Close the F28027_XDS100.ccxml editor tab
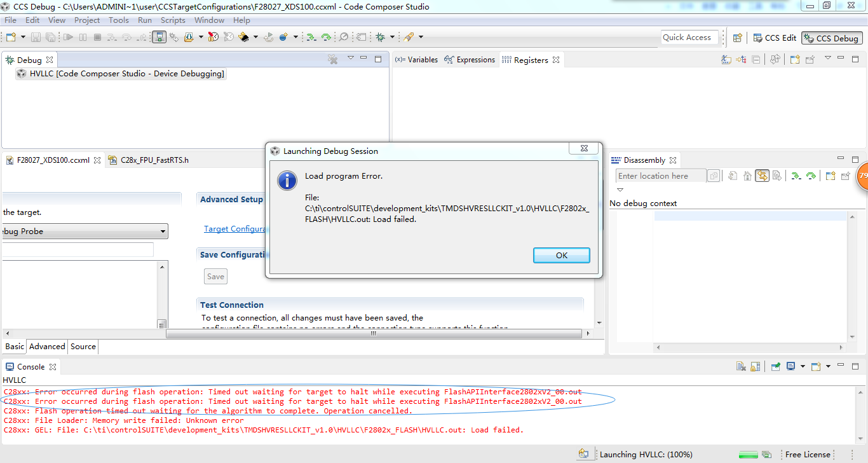This screenshot has width=868, height=463. tap(97, 160)
